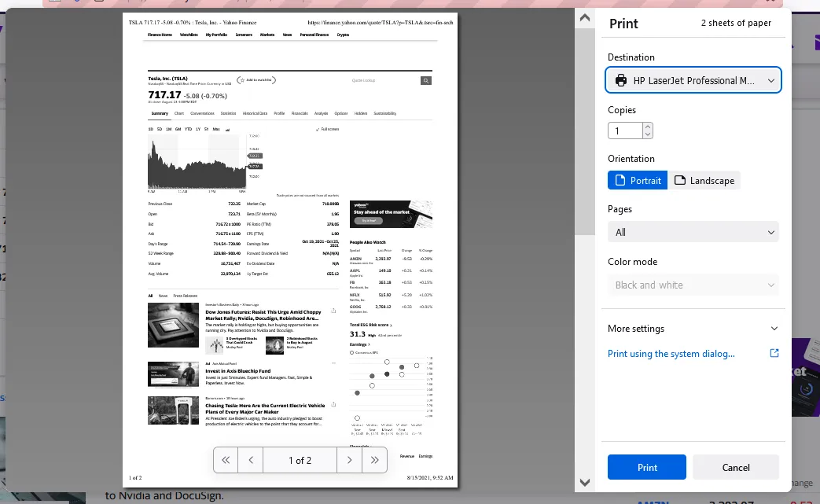
Task: Go to previous preview page
Action: pyautogui.click(x=251, y=460)
